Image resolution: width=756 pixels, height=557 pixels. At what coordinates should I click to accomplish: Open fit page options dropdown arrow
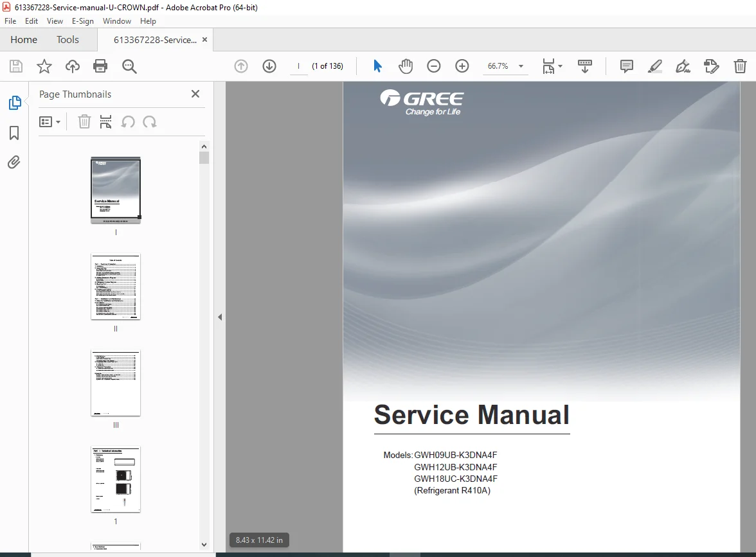561,66
